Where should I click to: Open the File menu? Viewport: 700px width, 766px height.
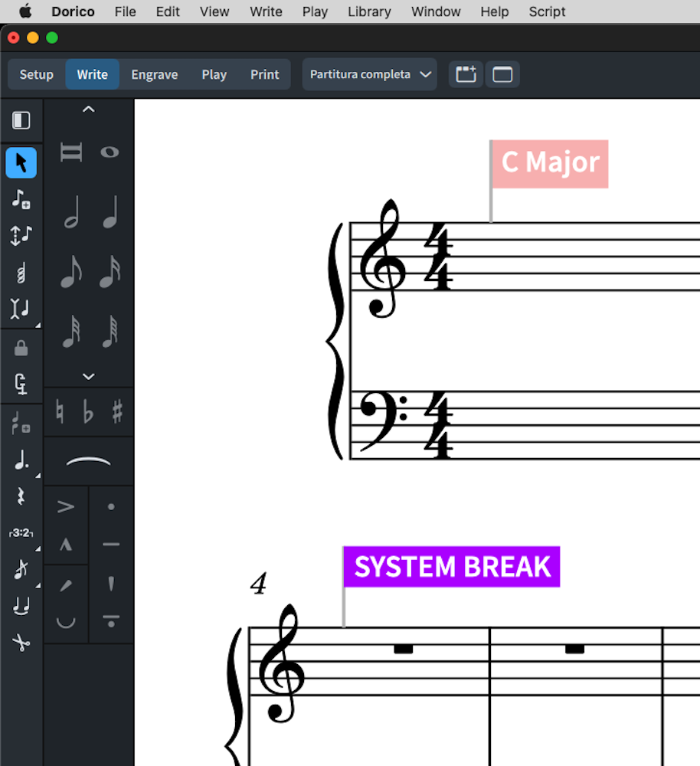coord(125,11)
